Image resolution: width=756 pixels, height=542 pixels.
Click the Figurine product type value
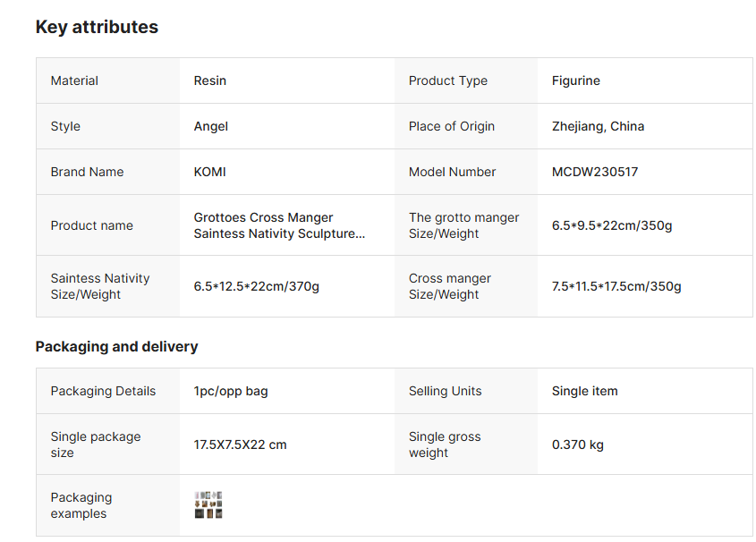(x=576, y=80)
